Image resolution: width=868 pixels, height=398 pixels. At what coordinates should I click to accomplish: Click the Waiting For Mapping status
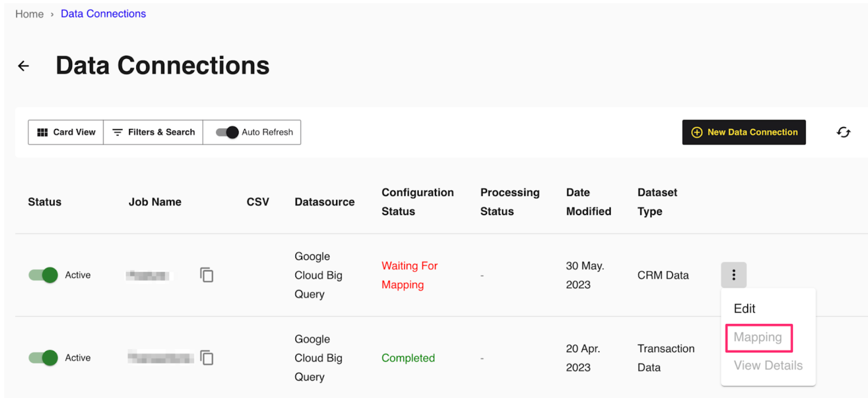(x=409, y=275)
